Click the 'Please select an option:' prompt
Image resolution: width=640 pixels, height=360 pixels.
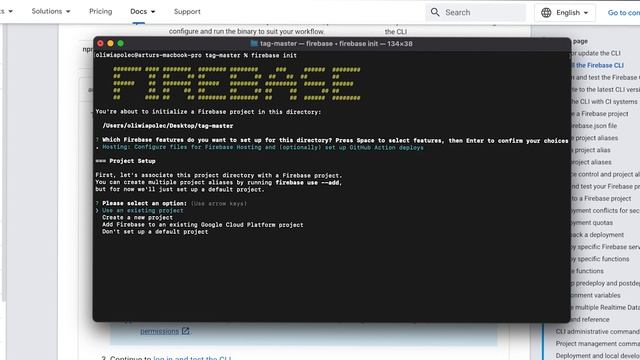(144, 203)
